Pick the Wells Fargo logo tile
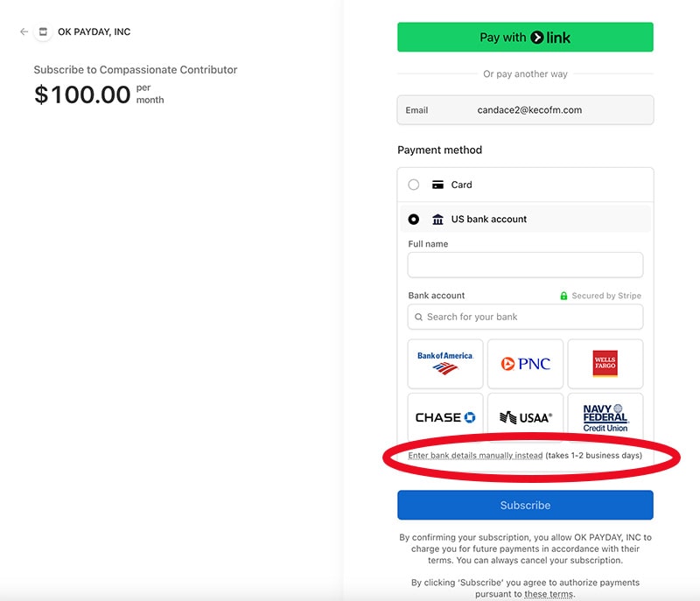Image resolution: width=700 pixels, height=601 pixels. (605, 363)
